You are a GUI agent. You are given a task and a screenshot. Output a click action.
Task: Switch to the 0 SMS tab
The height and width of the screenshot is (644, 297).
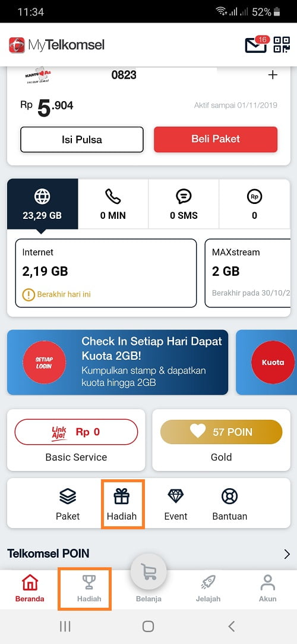tap(184, 204)
